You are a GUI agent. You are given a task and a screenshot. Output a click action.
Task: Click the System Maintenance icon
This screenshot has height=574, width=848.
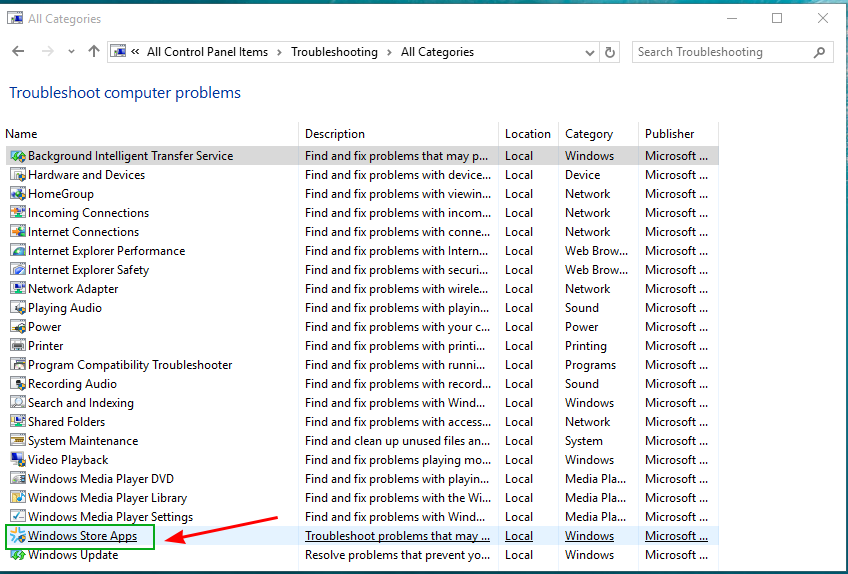click(18, 441)
